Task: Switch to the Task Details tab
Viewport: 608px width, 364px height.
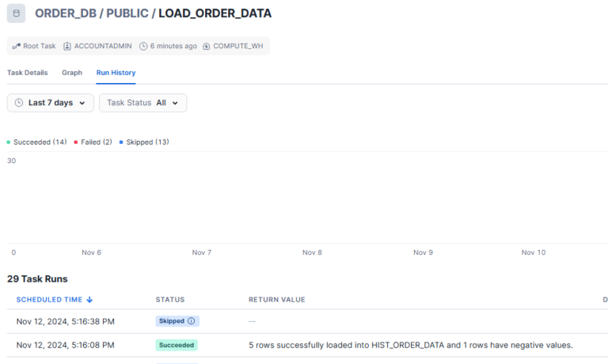Action: (28, 73)
